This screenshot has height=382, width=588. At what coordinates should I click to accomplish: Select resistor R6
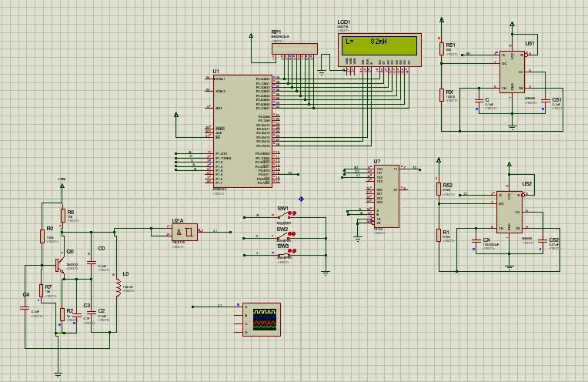[62, 216]
